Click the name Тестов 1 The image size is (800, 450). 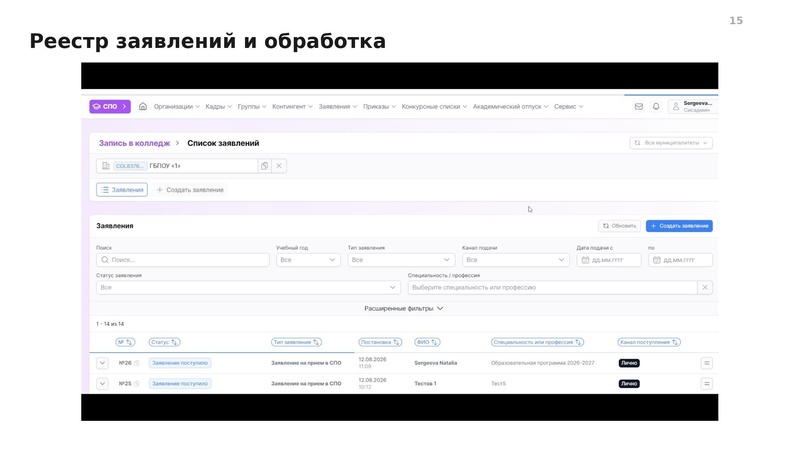[x=426, y=384]
